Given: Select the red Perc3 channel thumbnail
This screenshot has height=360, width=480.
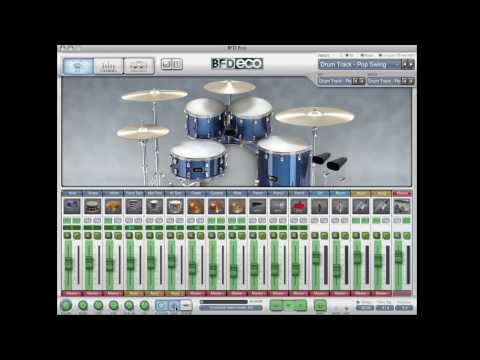Looking at the screenshot, I should point(299,206).
